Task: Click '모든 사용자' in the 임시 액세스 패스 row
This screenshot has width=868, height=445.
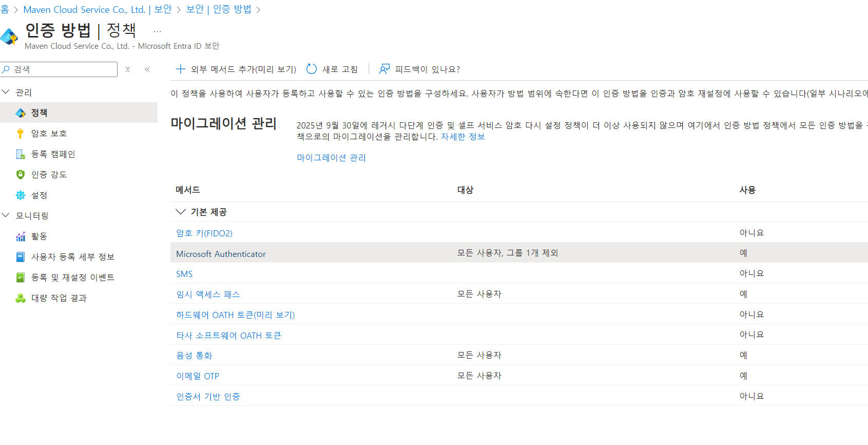Action: click(479, 294)
